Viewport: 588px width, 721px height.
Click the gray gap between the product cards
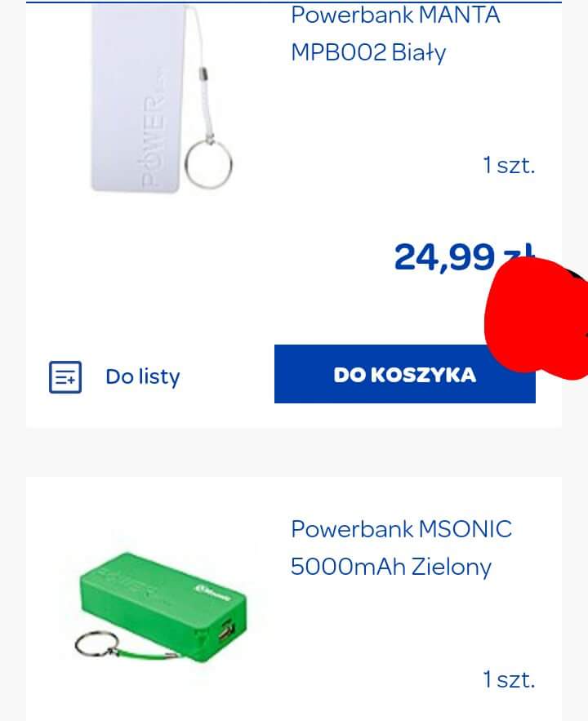[294, 452]
